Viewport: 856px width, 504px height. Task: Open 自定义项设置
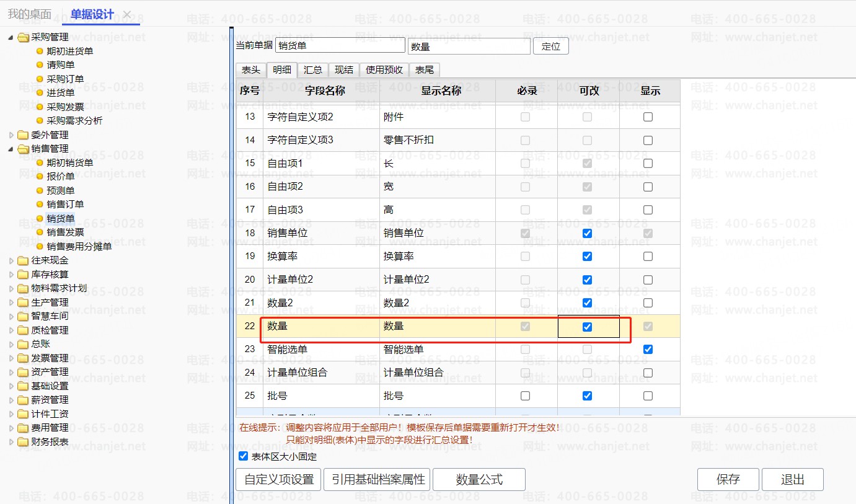pyautogui.click(x=279, y=479)
